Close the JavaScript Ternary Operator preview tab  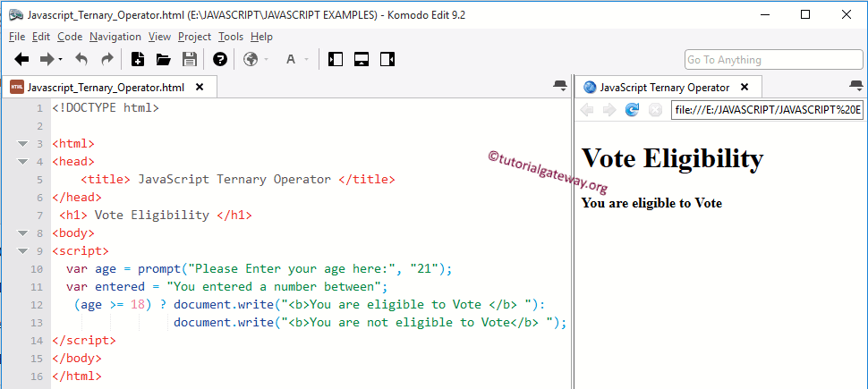(745, 87)
